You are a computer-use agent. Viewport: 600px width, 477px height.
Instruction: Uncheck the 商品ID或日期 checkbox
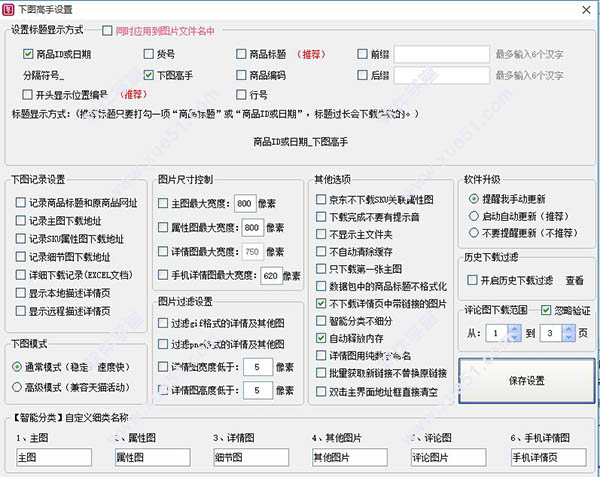point(27,54)
